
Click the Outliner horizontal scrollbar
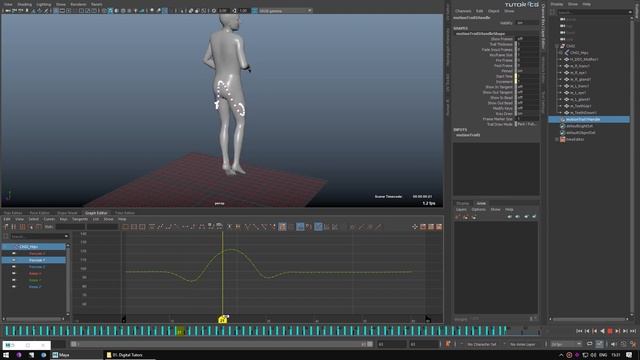click(589, 319)
